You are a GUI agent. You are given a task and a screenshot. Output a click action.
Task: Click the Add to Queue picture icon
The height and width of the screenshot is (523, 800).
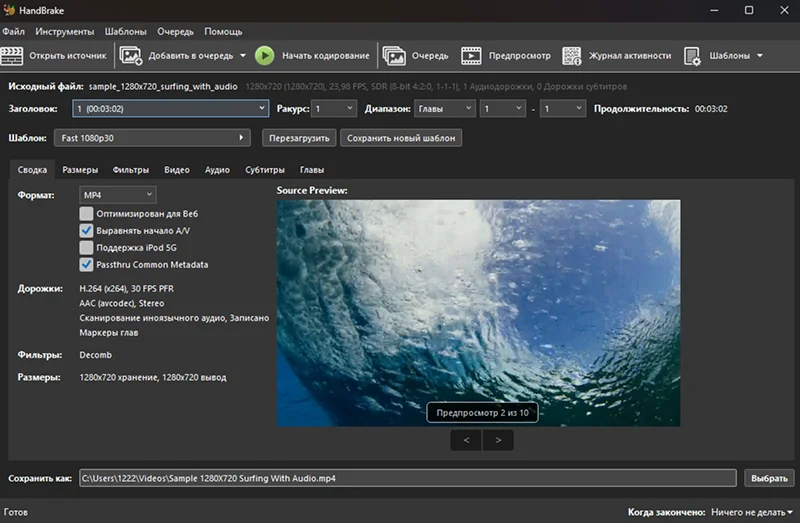[131, 56]
